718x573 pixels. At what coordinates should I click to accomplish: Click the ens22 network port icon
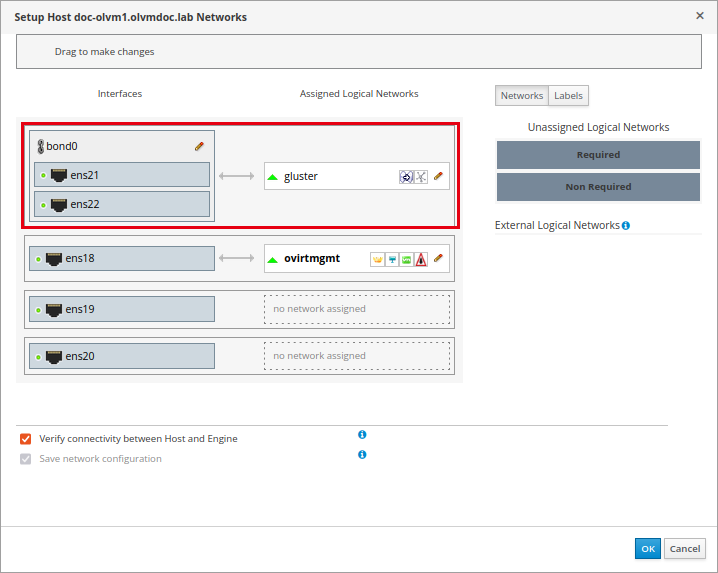pyautogui.click(x=59, y=204)
